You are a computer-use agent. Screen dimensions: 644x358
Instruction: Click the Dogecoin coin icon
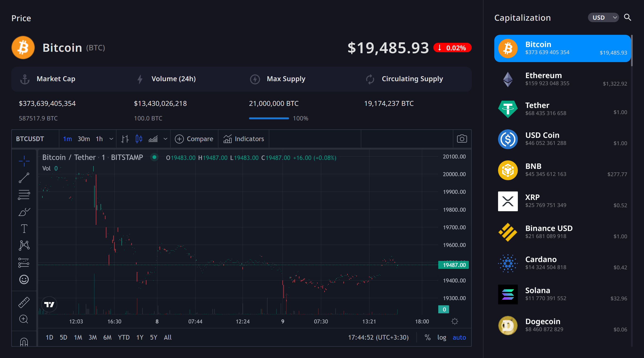tap(508, 325)
